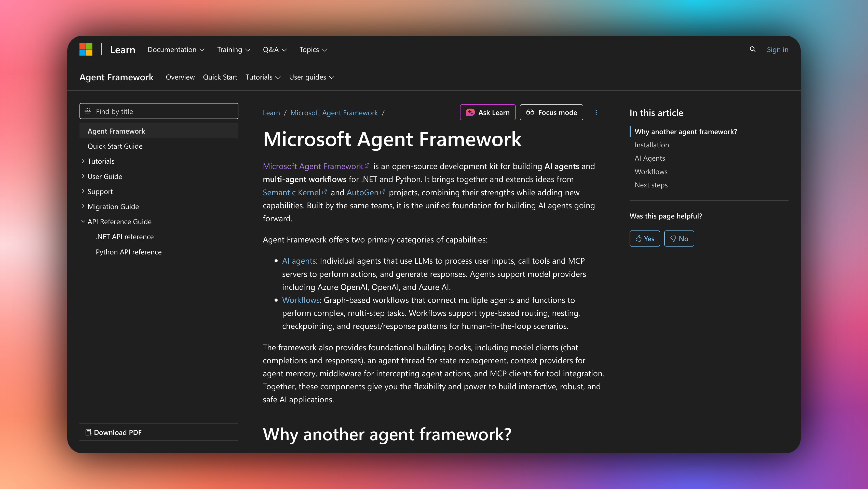Follow the Semantic Kernel external link

[x=292, y=192]
